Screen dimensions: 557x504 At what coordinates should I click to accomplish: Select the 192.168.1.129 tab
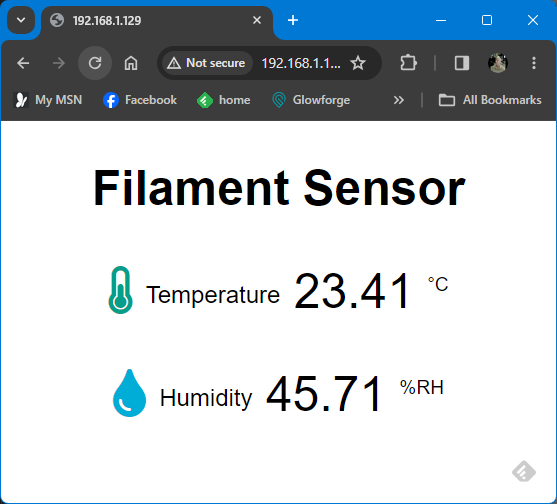(x=157, y=21)
